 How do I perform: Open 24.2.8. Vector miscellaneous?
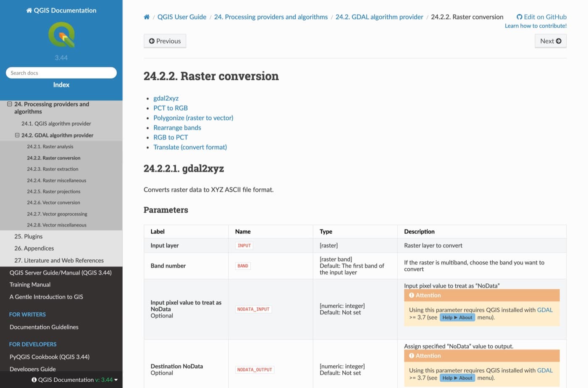57,225
